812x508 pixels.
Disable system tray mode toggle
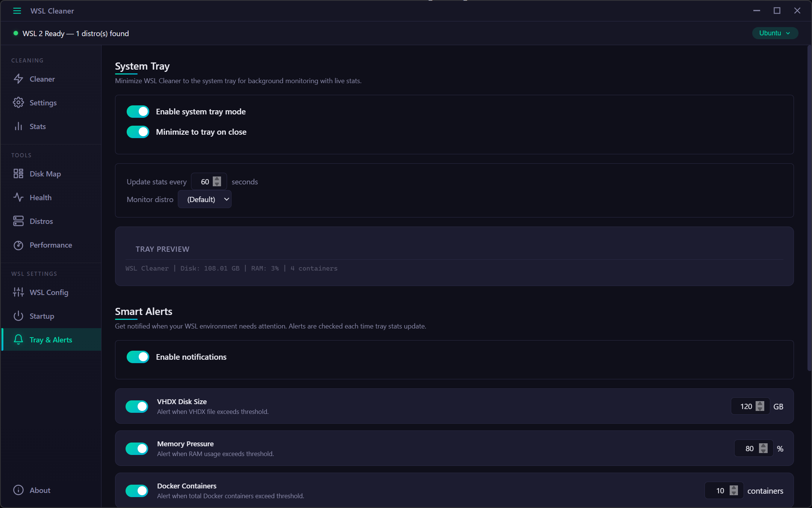coord(138,112)
